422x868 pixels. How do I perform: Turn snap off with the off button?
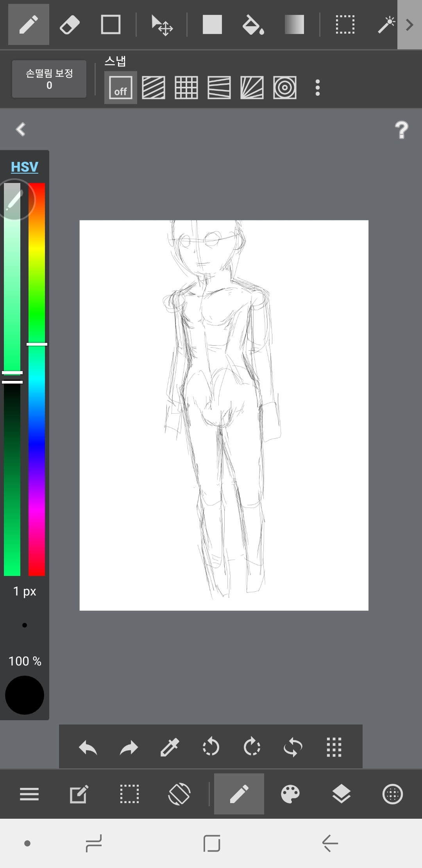pyautogui.click(x=120, y=87)
